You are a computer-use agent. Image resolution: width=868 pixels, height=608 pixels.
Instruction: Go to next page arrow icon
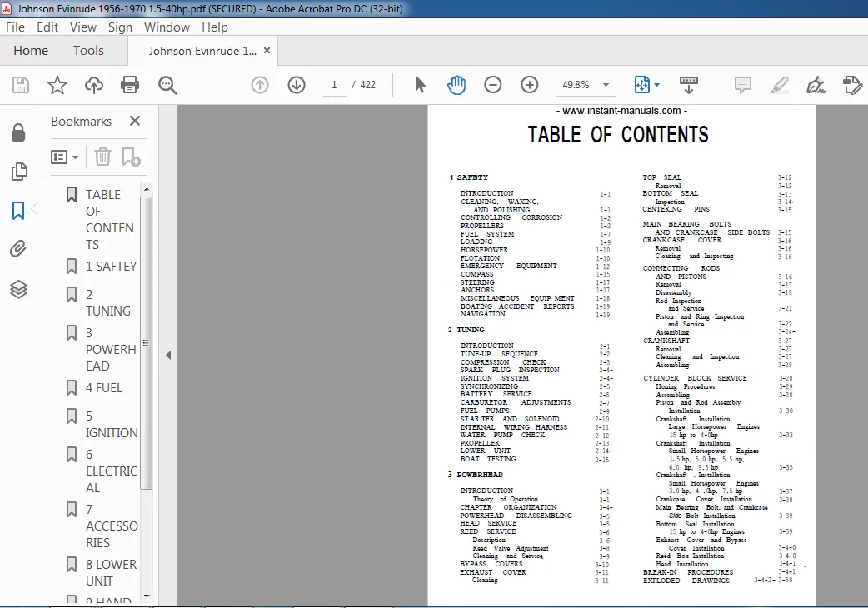(x=297, y=85)
